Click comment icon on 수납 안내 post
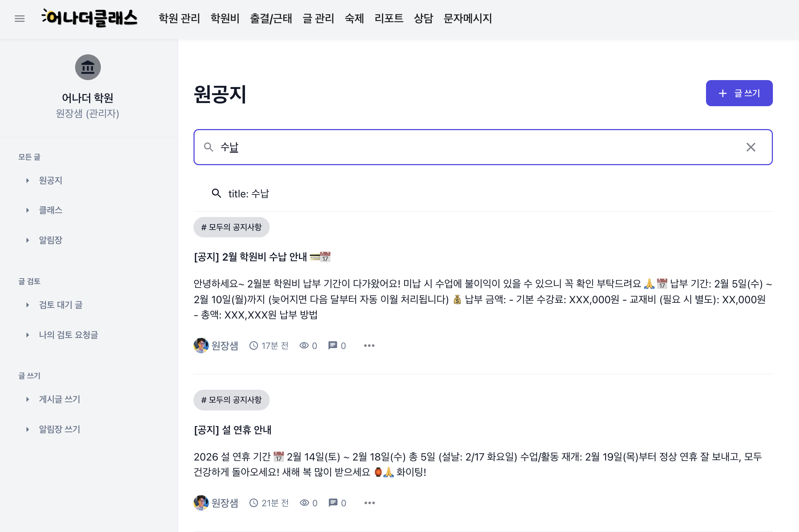Image resolution: width=799 pixels, height=532 pixels. (x=333, y=345)
